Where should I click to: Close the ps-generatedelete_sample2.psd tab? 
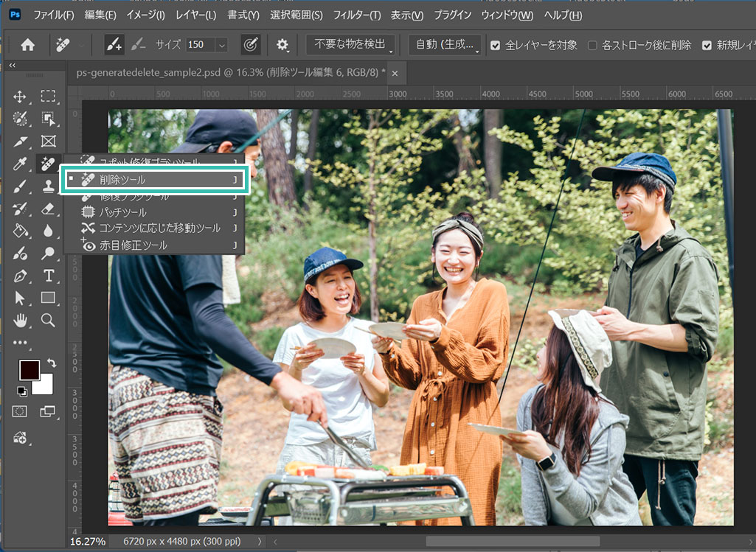395,73
